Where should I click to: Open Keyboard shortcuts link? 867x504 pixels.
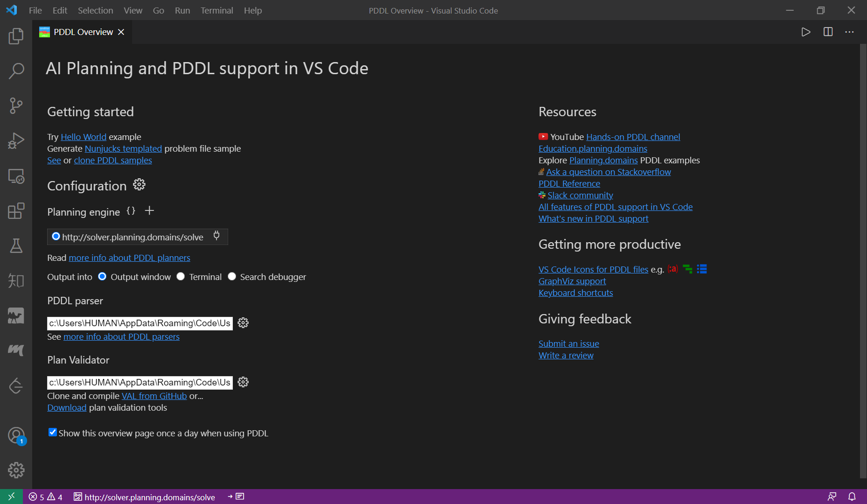coord(575,293)
